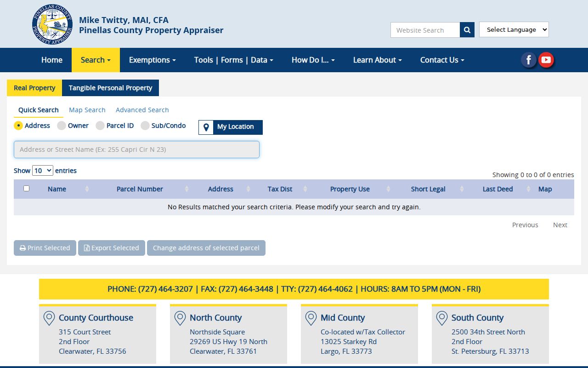
Task: Switch to the Map Search tab
Action: click(x=87, y=110)
